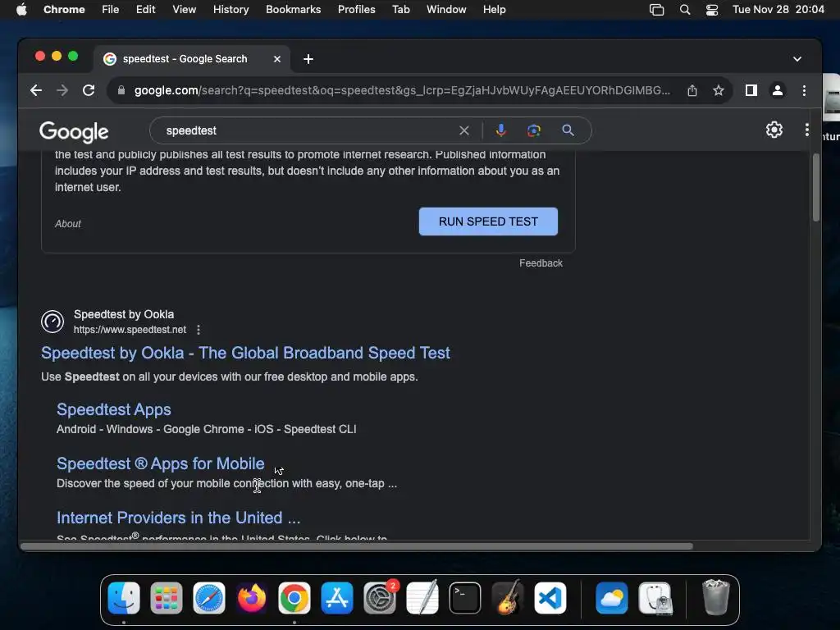Open System Settings from the Dock
This screenshot has height=630, width=840.
(380, 598)
